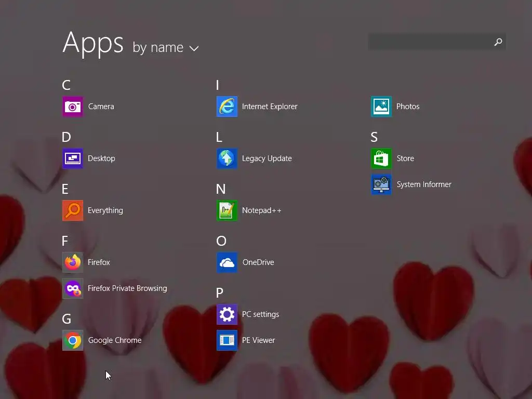Screen dimensions: 532x399
Task: Click the 'Store' label text
Action: tap(405, 158)
